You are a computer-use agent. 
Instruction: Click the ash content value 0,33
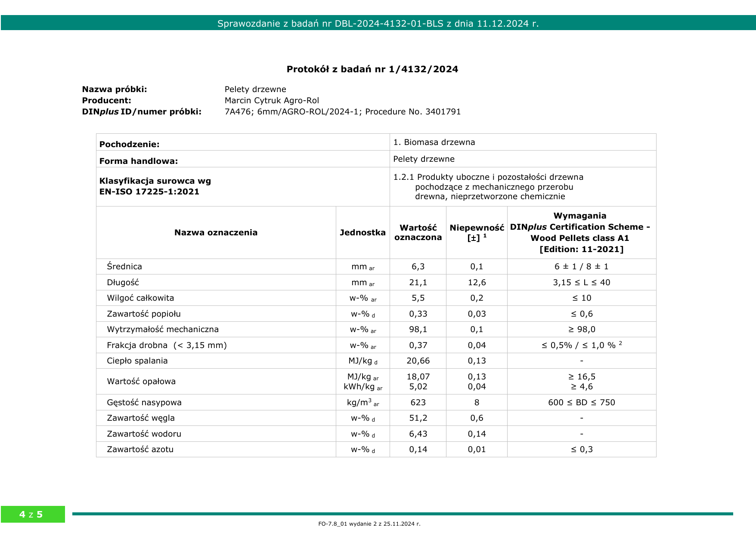pos(418,314)
